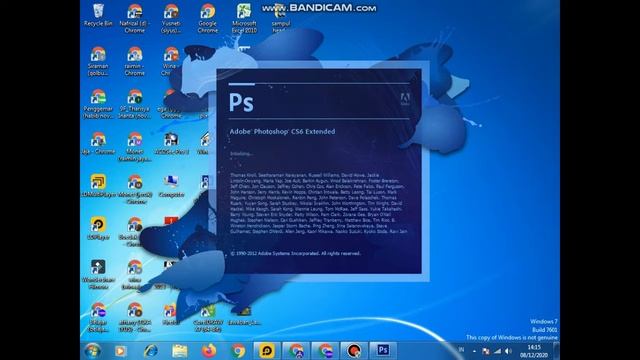Open the sampul head desktop file
Viewport: 640px width, 360px height.
coord(281,18)
